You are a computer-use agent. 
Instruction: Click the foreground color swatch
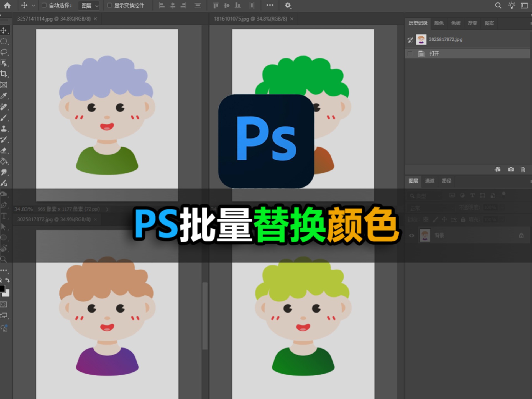click(x=2, y=288)
